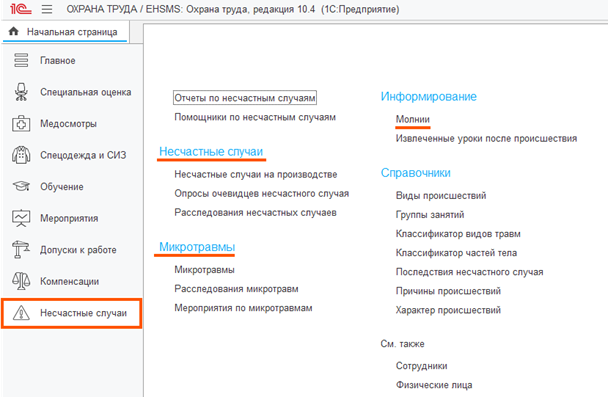Image resolution: width=608 pixels, height=397 pixels.
Task: Click the Специальная оценка chair icon
Action: pyautogui.click(x=21, y=92)
